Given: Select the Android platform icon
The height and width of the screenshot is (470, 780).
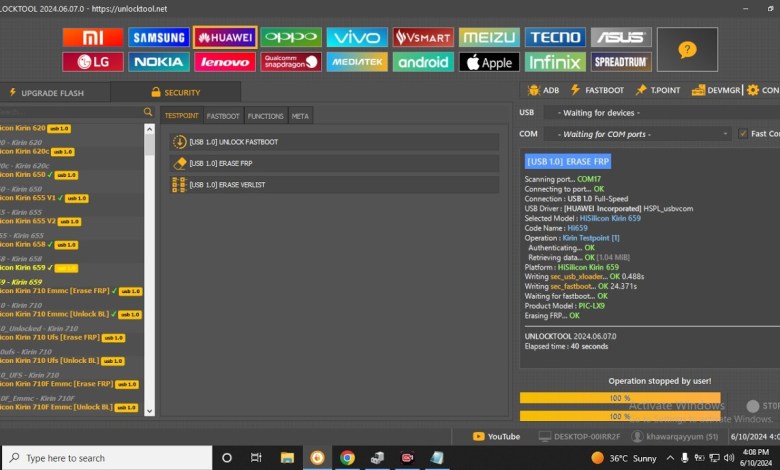Looking at the screenshot, I should [x=423, y=62].
